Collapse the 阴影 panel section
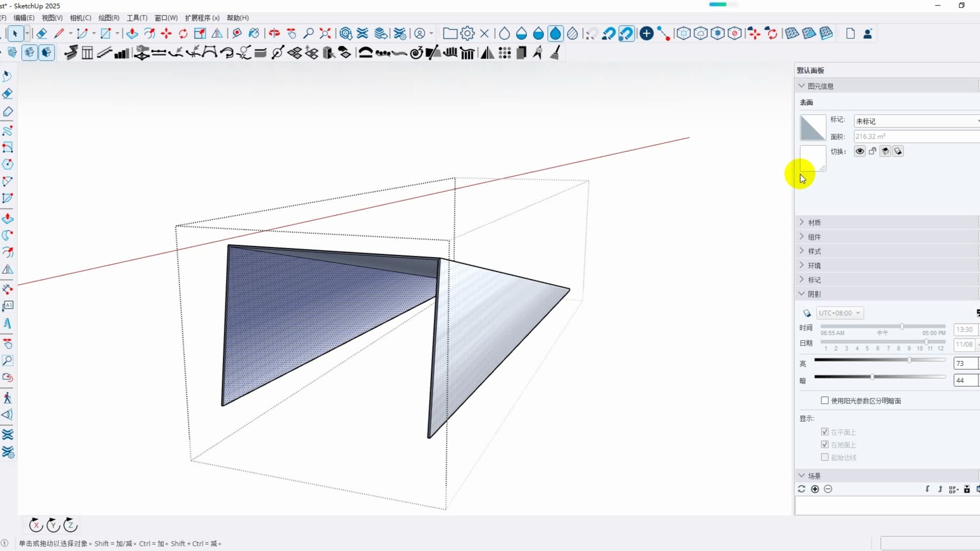980x551 pixels. (801, 294)
